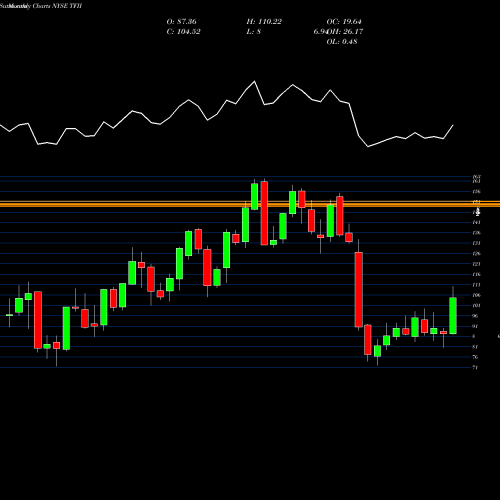Click the white indicator line's highest peak
This screenshot has height=500, width=500.
point(255,81)
